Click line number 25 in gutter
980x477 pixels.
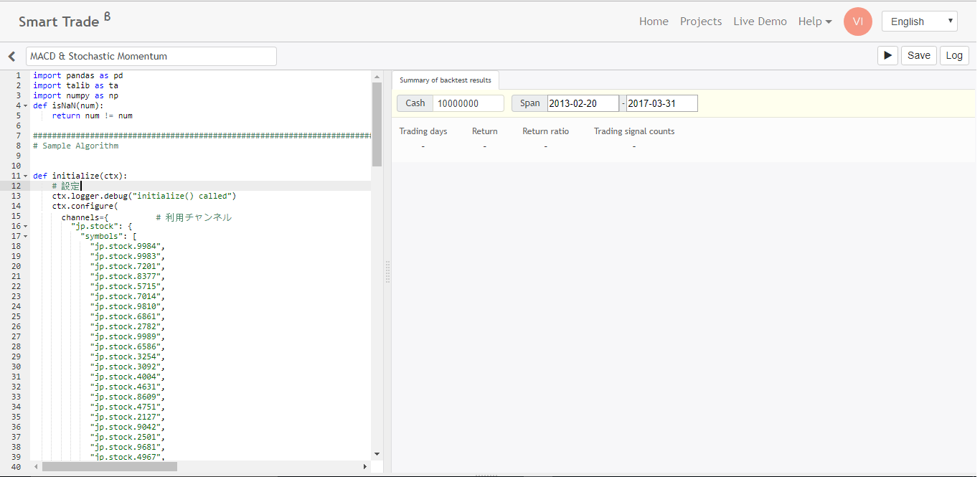click(16, 316)
